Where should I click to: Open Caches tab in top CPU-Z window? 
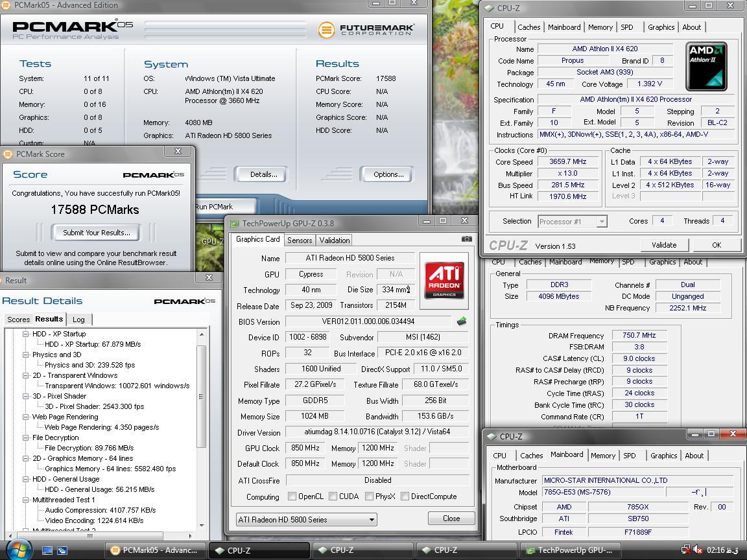(529, 27)
